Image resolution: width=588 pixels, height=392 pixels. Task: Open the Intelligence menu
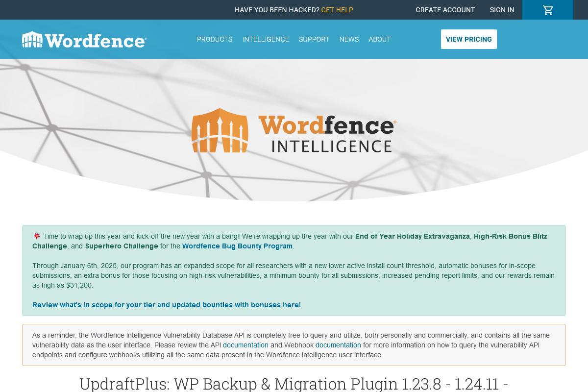(266, 39)
